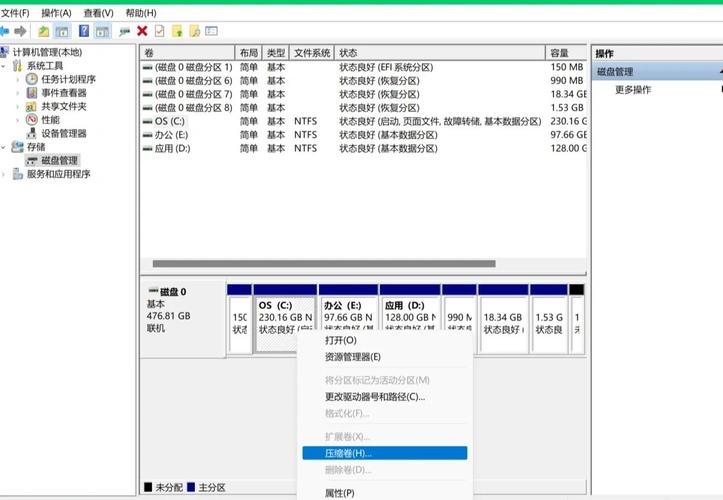
Task: Select the 应用 (D:) volume row
Action: point(364,149)
